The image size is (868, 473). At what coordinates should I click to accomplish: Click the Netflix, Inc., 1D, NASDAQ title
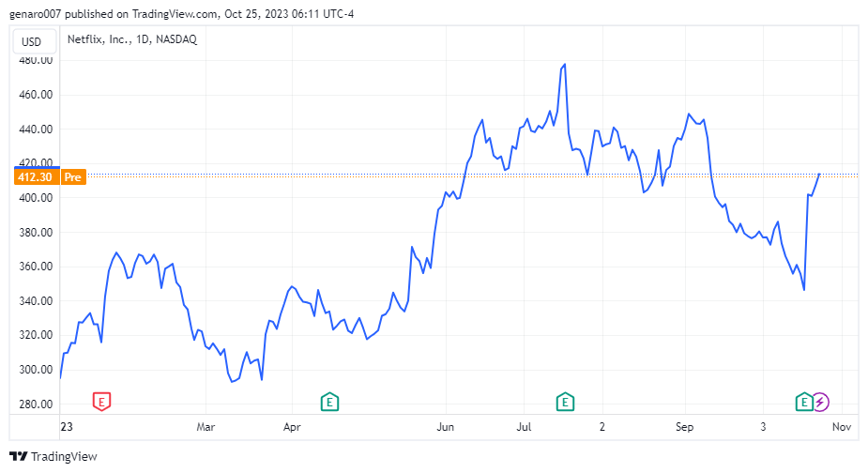click(x=131, y=39)
